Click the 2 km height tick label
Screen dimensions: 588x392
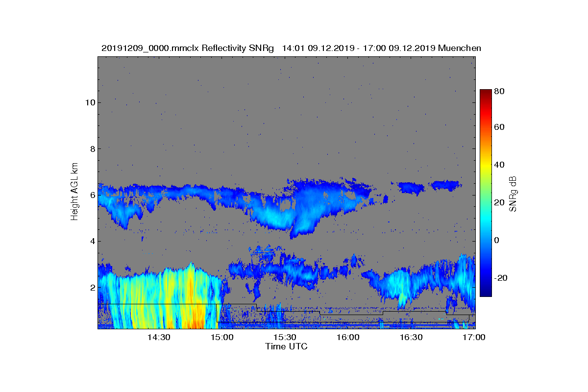coord(92,287)
